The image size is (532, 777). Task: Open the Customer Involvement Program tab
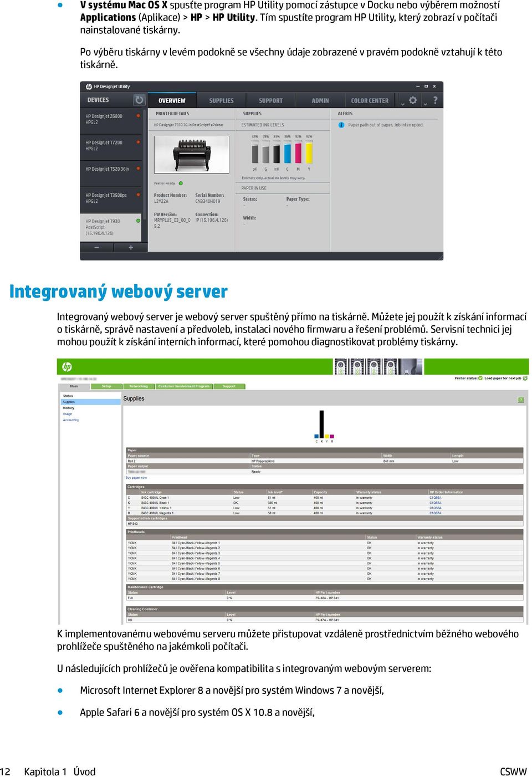pos(184,386)
